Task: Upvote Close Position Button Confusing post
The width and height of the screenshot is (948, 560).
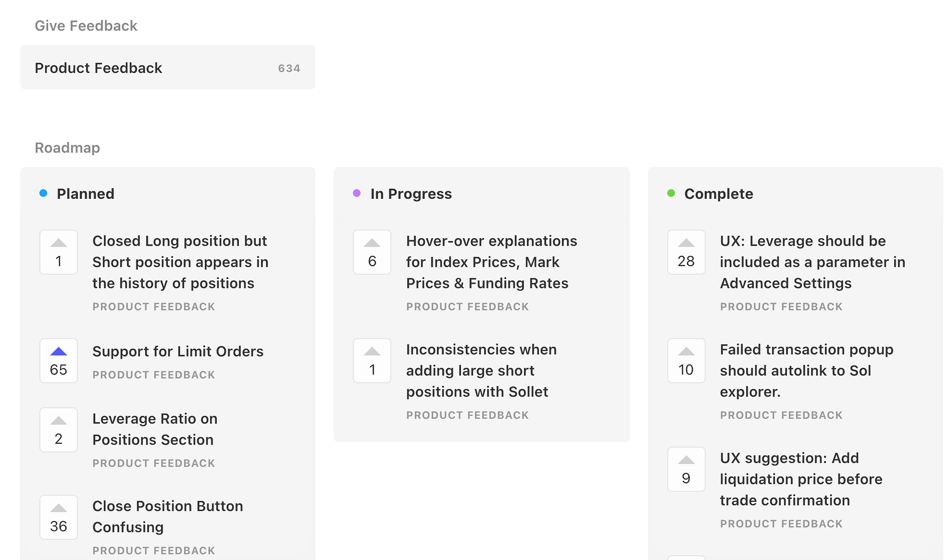Action: [59, 517]
